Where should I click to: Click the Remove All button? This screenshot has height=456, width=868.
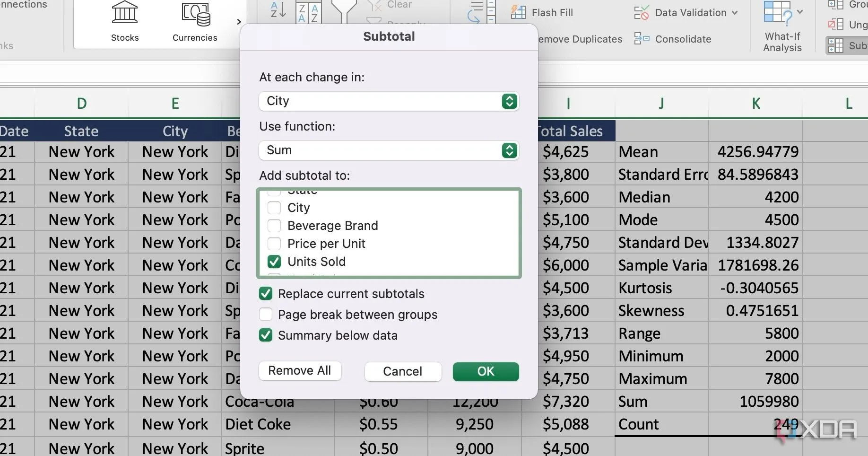coord(300,371)
